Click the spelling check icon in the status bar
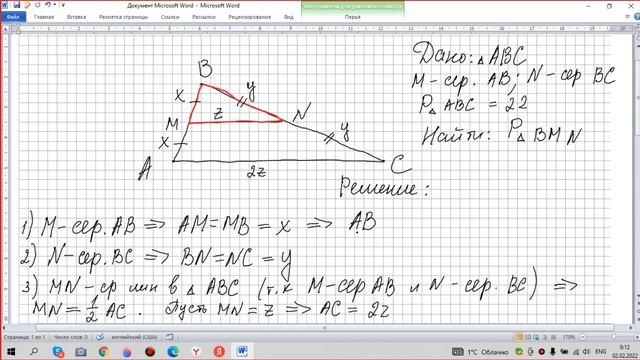 [x=100, y=337]
